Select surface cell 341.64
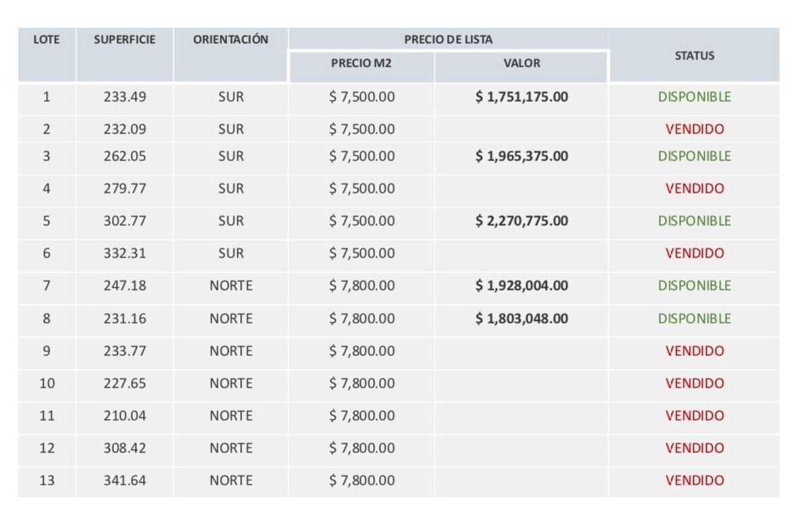The width and height of the screenshot is (806, 532). click(125, 481)
